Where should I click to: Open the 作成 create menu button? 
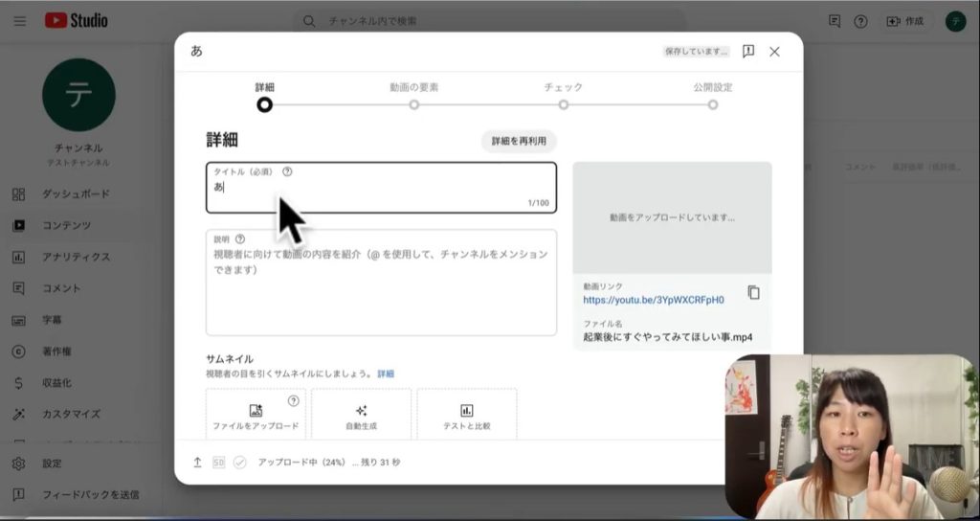coord(904,21)
